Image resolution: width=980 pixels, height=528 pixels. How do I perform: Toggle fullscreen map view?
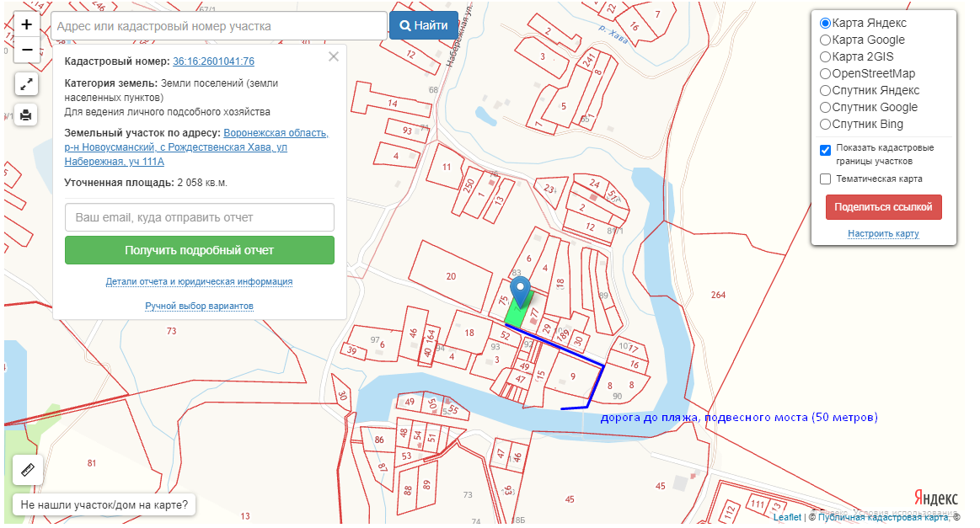[26, 84]
